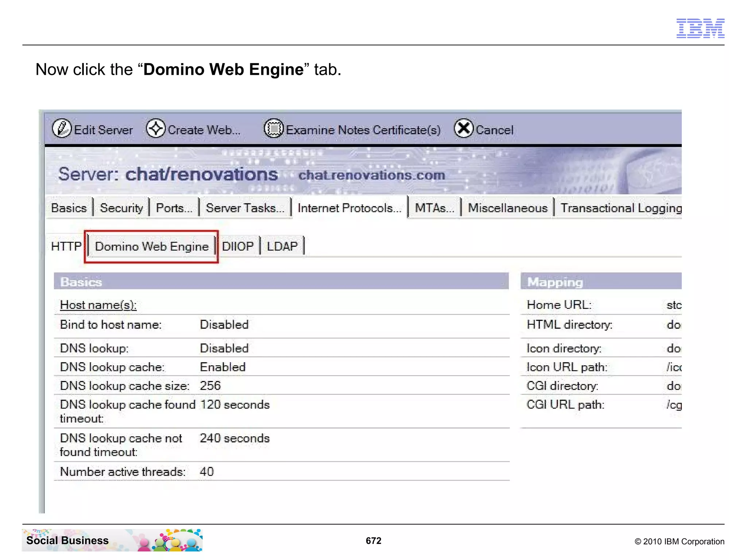The width and height of the screenshot is (747, 560).
Task: Click the Home URL label
Action: click(x=560, y=305)
